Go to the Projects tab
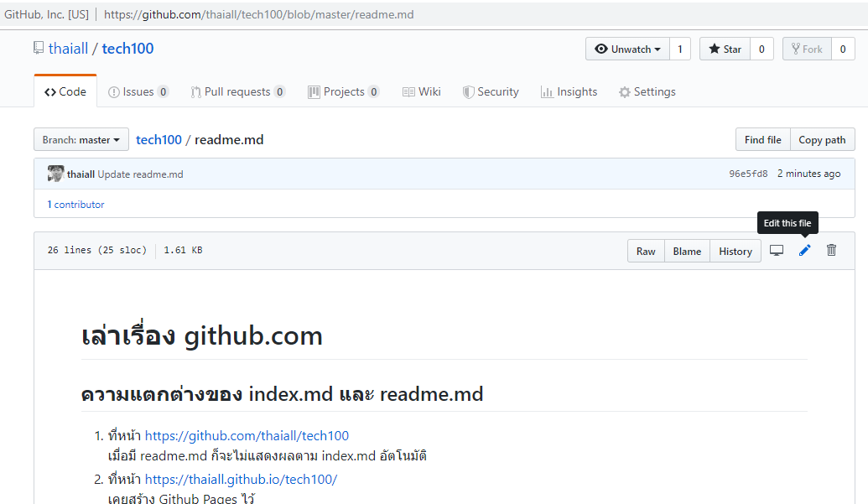868x504 pixels. pyautogui.click(x=343, y=92)
